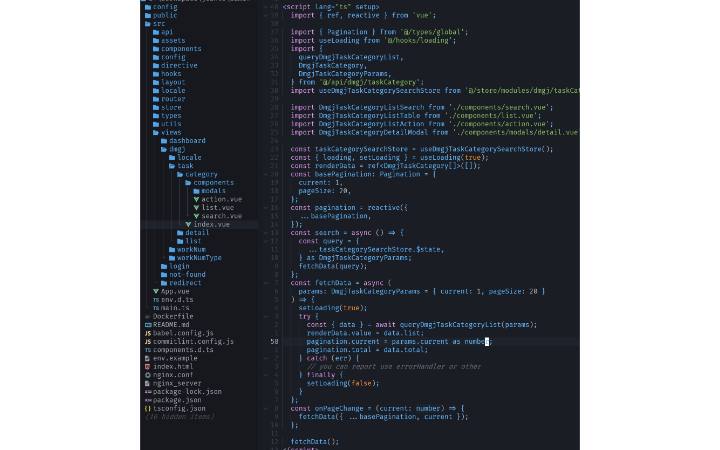Click the folder icon beside assets
The width and height of the screenshot is (720, 450).
pos(156,40)
